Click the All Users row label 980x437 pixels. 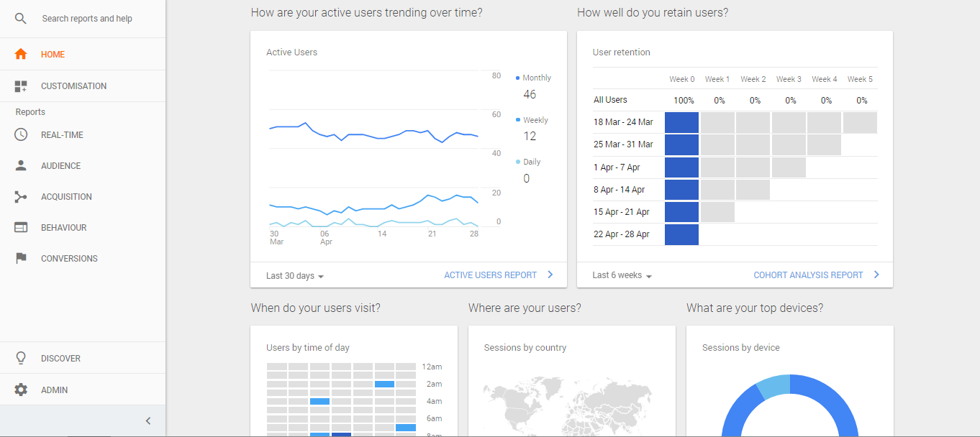point(610,100)
